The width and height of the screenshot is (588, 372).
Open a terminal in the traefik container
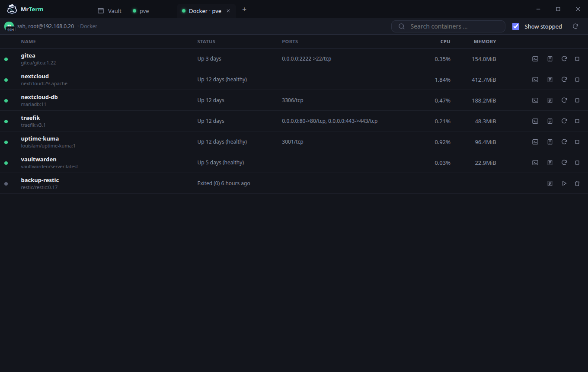tap(535, 121)
